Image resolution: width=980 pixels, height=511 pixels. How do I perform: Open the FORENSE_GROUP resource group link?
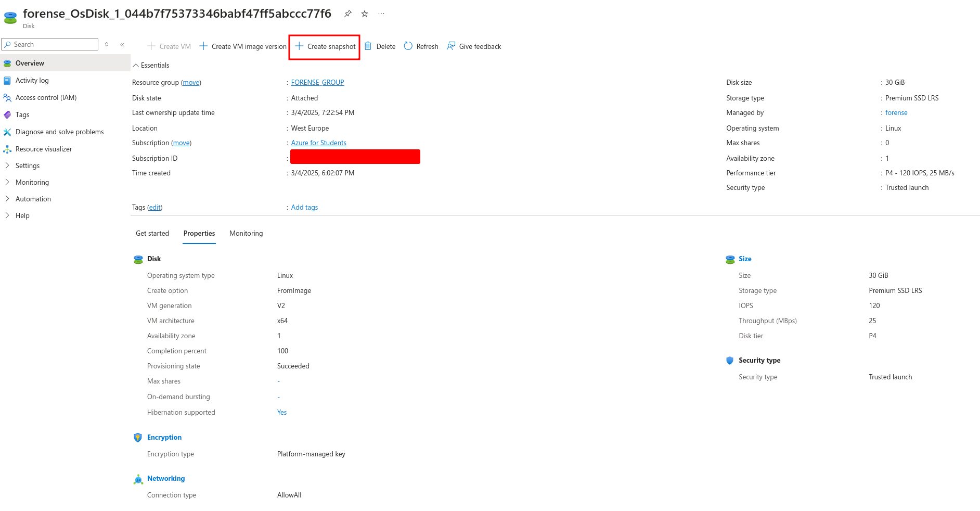(x=317, y=82)
